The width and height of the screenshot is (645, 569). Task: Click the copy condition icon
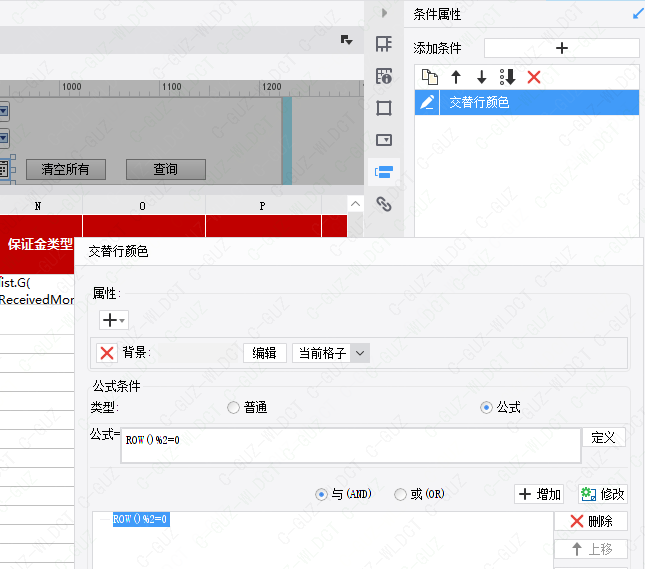click(430, 77)
